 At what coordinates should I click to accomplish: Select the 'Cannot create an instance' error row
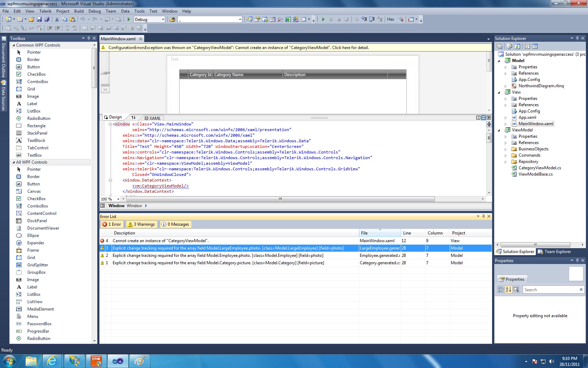pyautogui.click(x=296, y=241)
